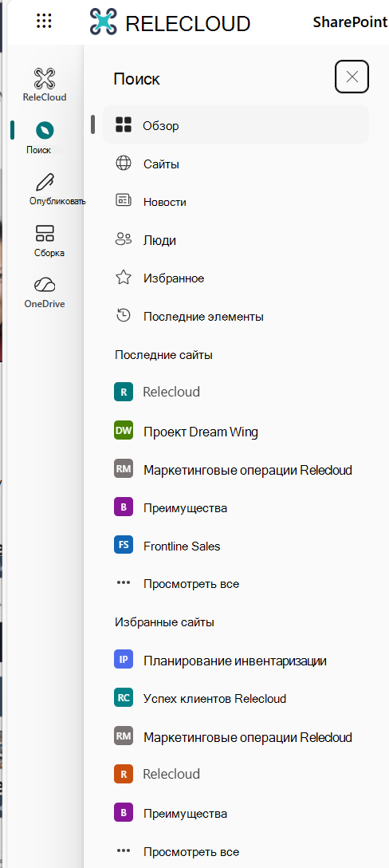Click the Сайты globe icon
Screen dimensions: 389x868
pyautogui.click(x=123, y=164)
